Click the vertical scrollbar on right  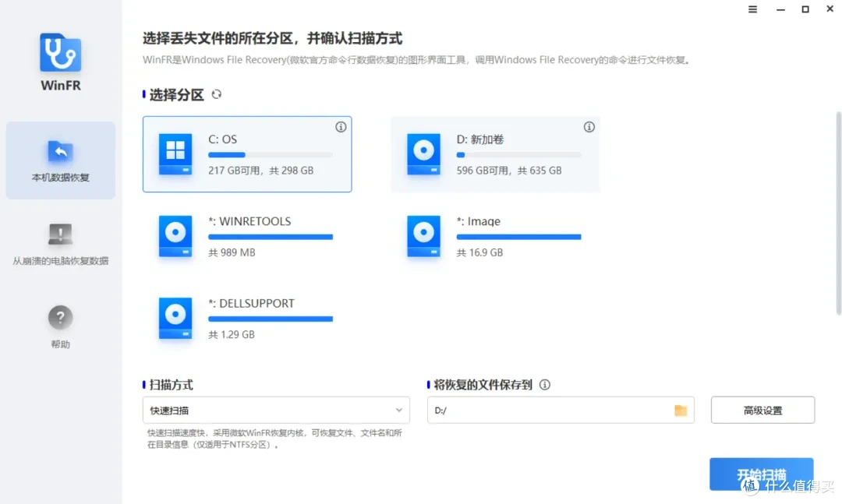[x=838, y=213]
